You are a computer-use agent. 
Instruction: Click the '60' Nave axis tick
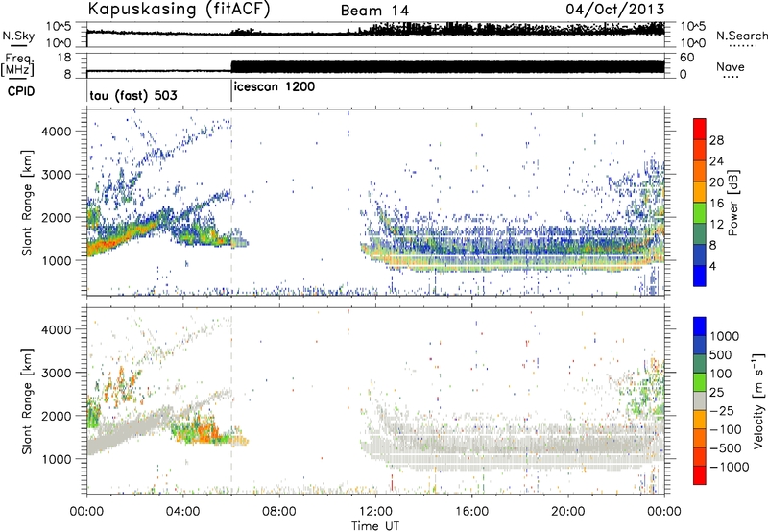(x=686, y=58)
